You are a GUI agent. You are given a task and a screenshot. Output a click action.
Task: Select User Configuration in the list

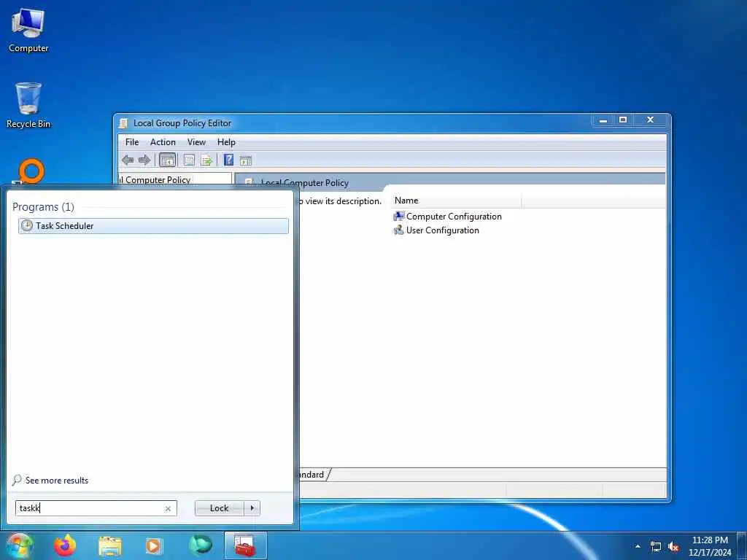click(443, 230)
